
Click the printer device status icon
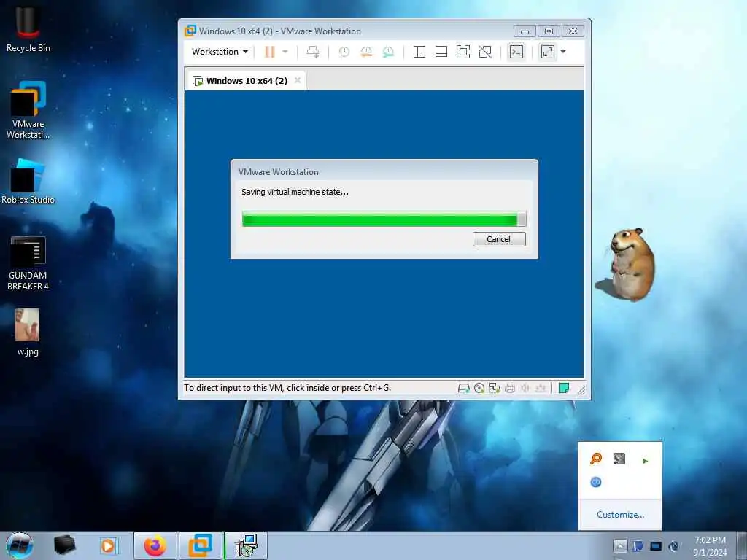point(510,388)
